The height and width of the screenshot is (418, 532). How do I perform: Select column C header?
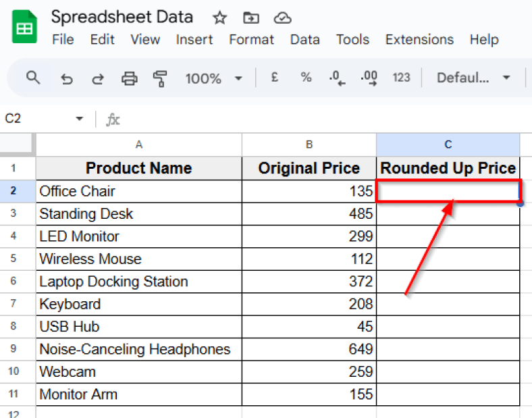448,145
